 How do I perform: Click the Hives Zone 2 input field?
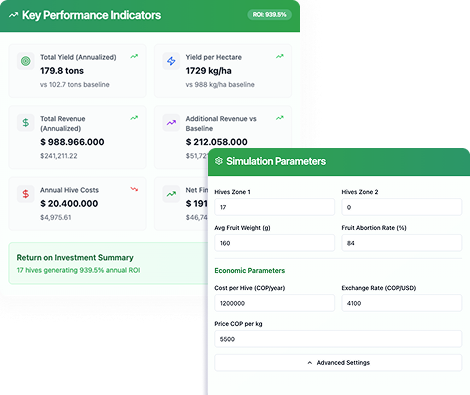pyautogui.click(x=402, y=207)
